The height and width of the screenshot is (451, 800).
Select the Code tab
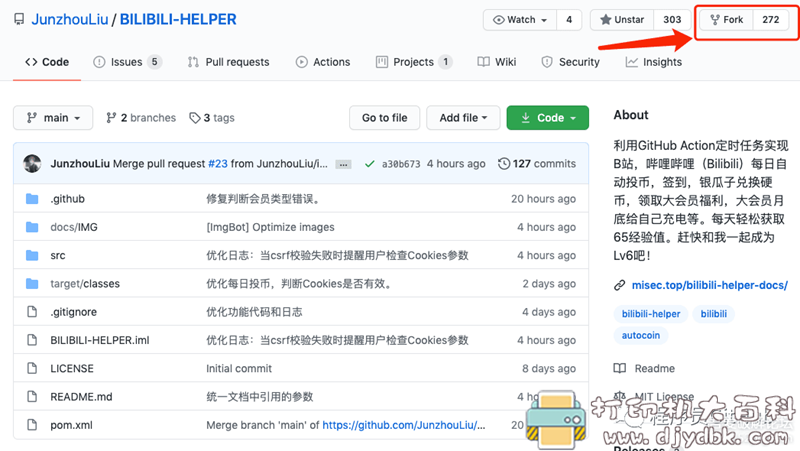[x=47, y=62]
